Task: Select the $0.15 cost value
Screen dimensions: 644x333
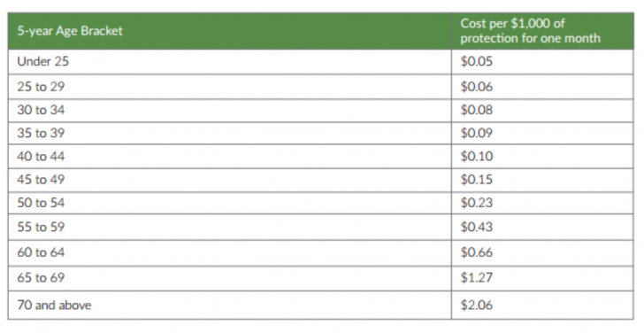Action: (477, 180)
